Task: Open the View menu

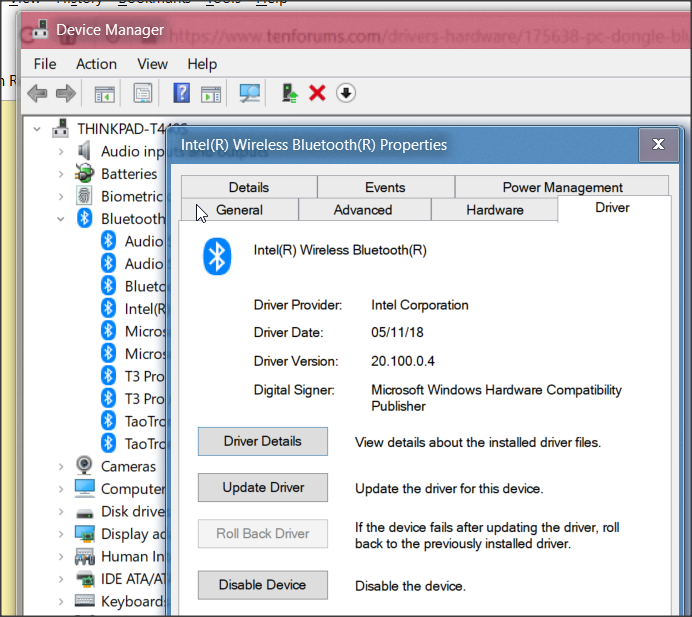Action: (152, 64)
